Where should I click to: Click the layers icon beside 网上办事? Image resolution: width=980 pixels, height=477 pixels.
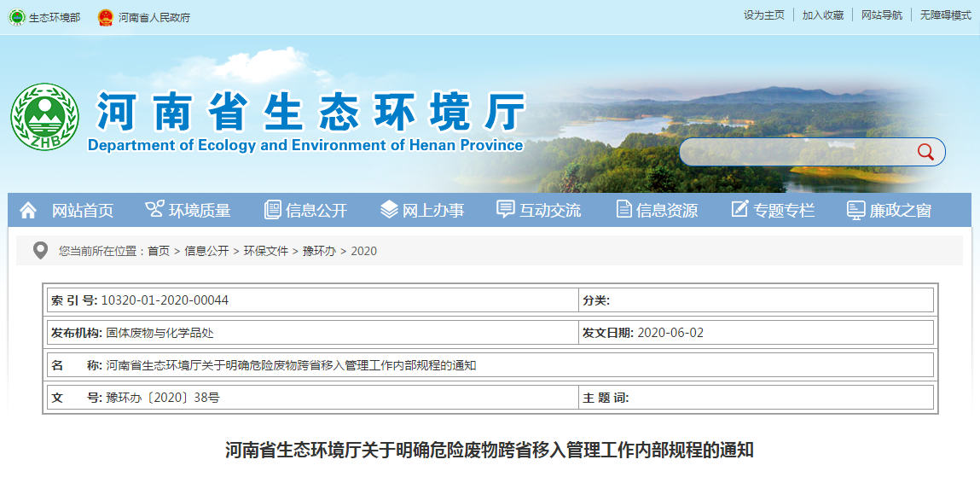(389, 210)
